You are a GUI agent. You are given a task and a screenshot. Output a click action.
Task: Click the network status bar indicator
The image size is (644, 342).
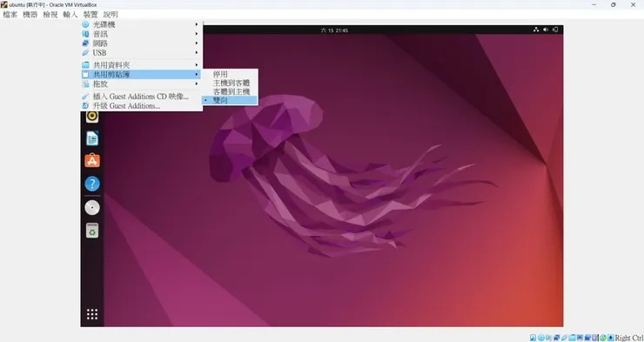pyautogui.click(x=556, y=338)
